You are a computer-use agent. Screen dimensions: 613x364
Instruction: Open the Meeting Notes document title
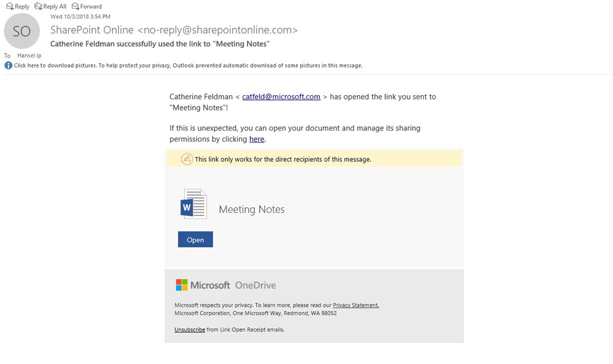pos(252,209)
